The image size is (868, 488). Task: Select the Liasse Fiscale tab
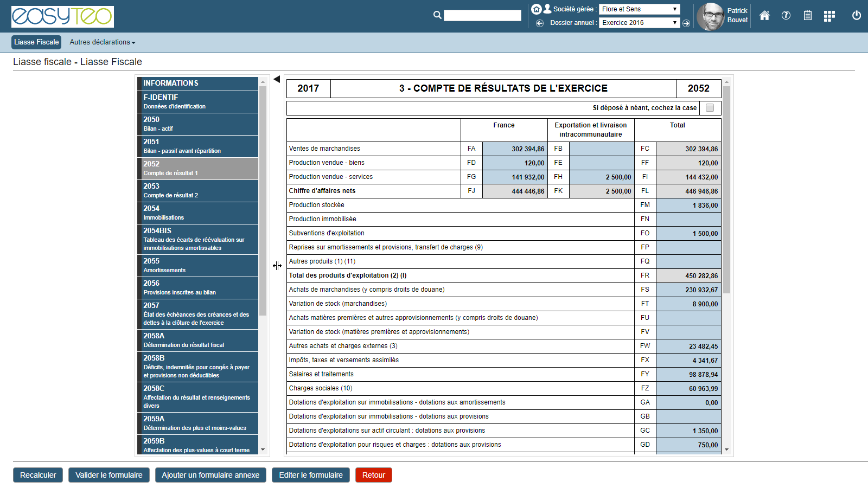pos(36,42)
